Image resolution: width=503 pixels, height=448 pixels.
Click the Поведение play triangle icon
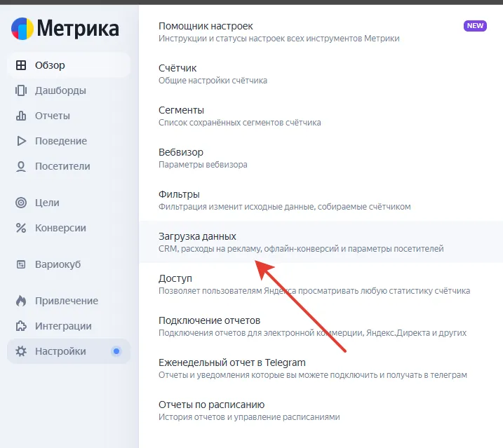coord(21,141)
